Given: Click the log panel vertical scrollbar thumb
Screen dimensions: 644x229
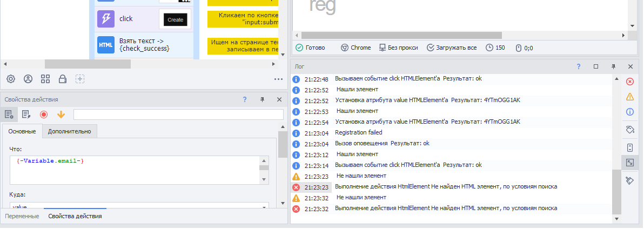Looking at the screenshot, I should coord(616,191).
